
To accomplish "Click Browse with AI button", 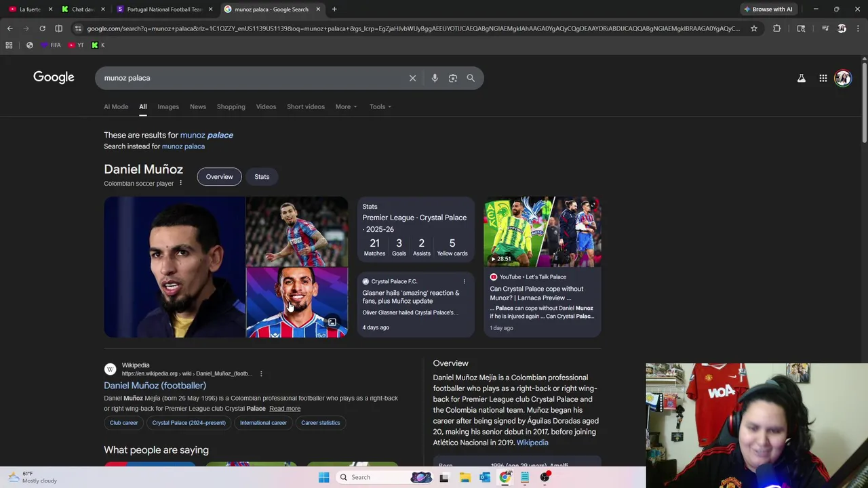I will [768, 9].
